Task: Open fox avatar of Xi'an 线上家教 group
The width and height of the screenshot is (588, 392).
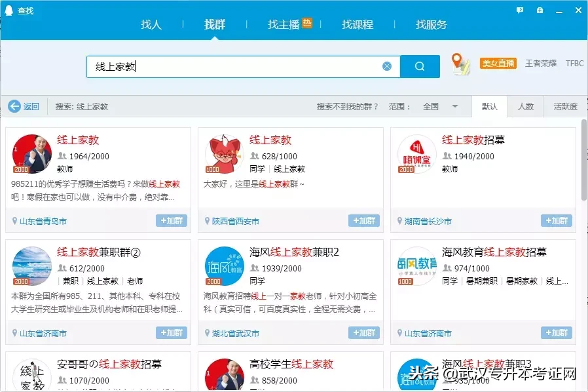Action: [x=225, y=154]
